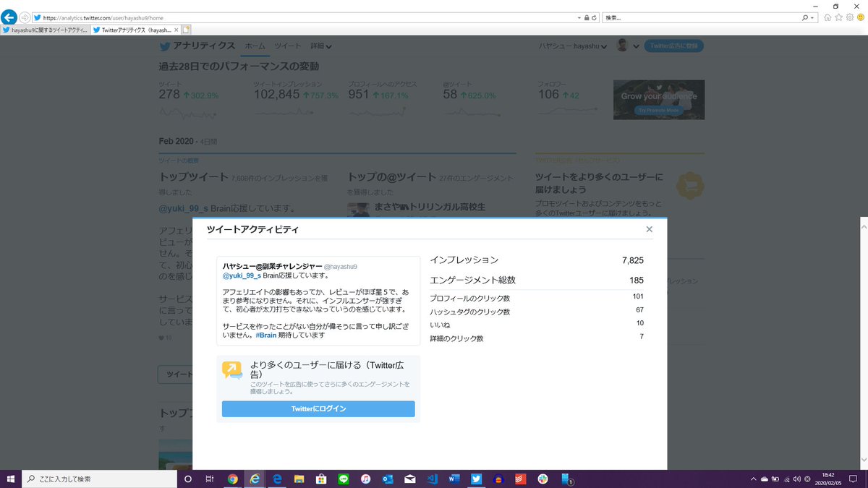Viewport: 868px width, 488px height.
Task: Open Visual Studio Code from taskbar
Action: 432,479
